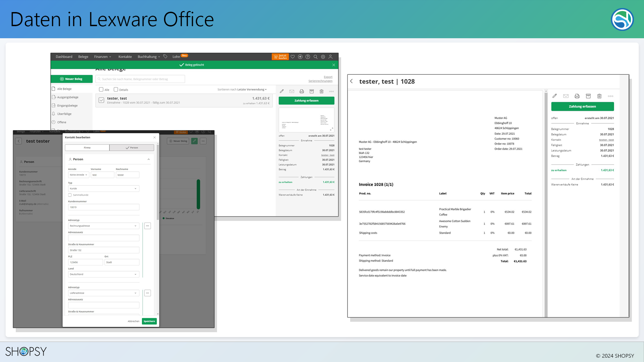Click the heart favorites icon in top bar
644x362 pixels.
pyautogui.click(x=293, y=57)
